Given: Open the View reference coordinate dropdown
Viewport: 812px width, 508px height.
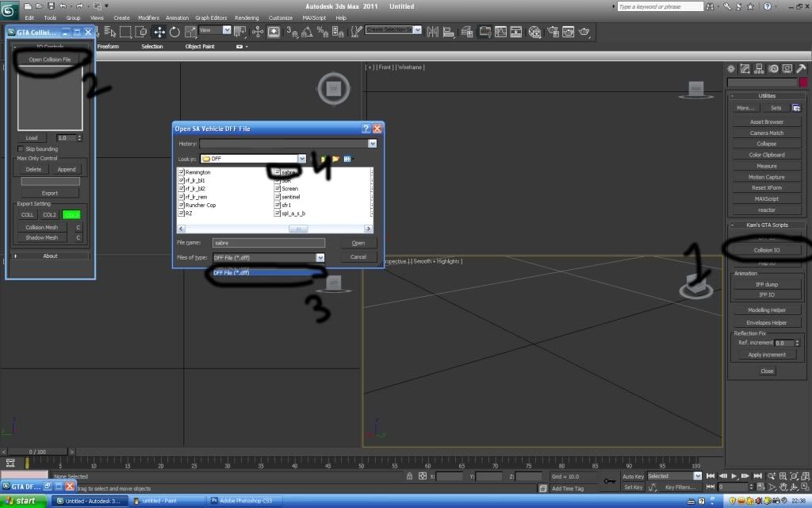Looking at the screenshot, I should (227, 31).
